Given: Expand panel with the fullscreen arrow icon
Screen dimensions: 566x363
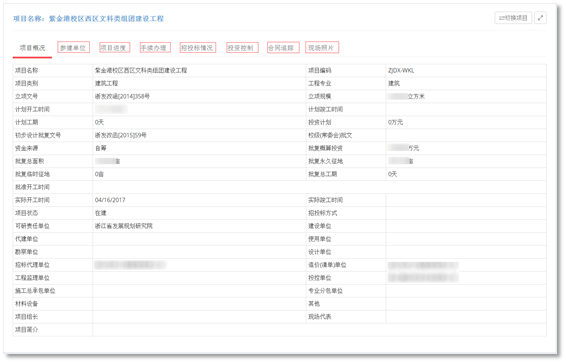Looking at the screenshot, I should (x=540, y=18).
